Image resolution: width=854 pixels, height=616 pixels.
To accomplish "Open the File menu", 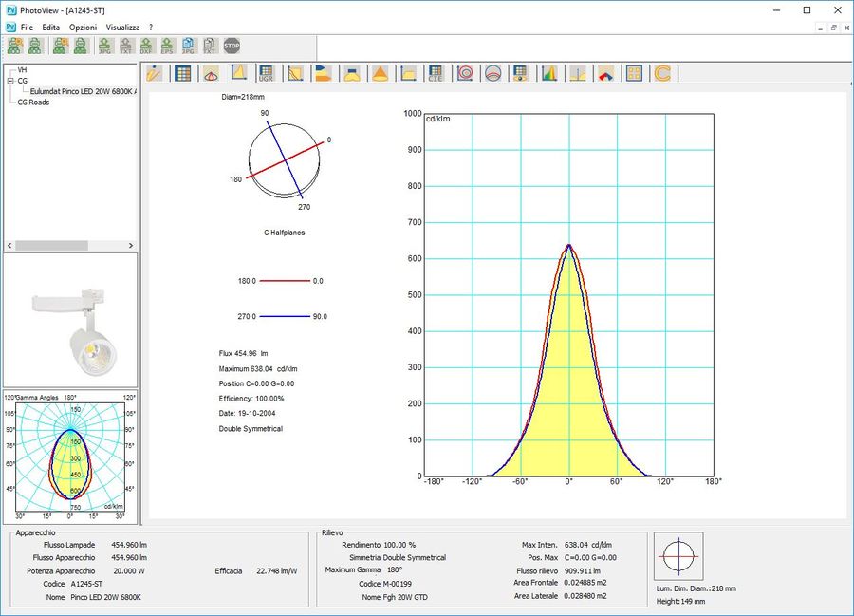I will tap(27, 28).
